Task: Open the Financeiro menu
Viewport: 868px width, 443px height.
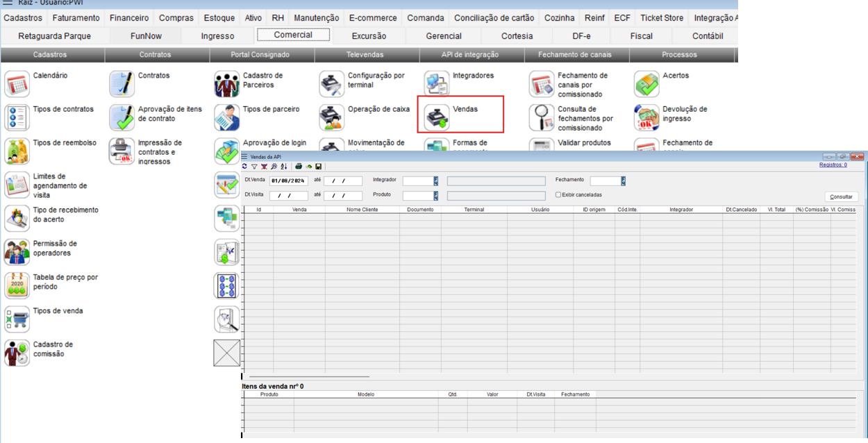Action: [129, 18]
